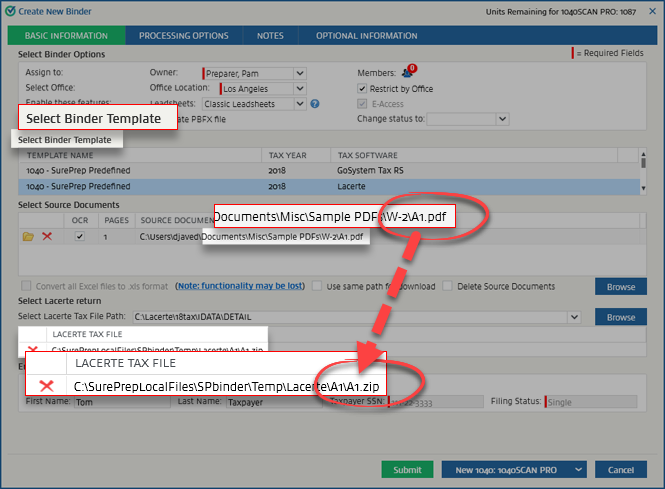Expand the Office Location dropdown
The image size is (665, 489).
pyautogui.click(x=299, y=88)
